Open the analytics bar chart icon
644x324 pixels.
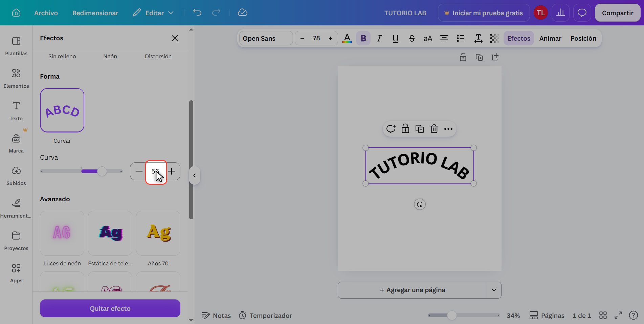[561, 13]
